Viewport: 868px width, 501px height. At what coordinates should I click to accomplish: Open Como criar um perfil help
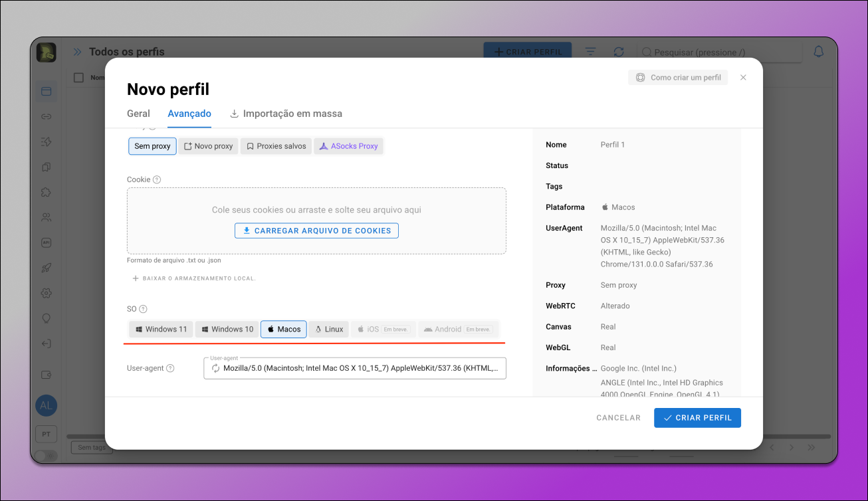[x=678, y=78]
